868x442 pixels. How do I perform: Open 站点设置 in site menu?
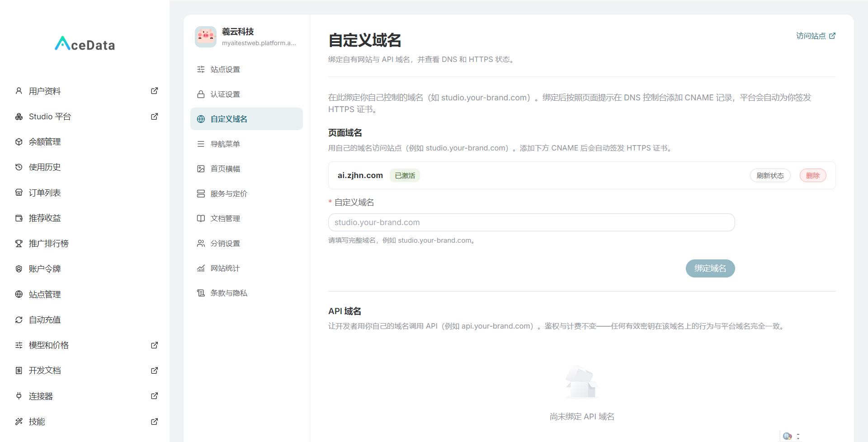pyautogui.click(x=246, y=69)
